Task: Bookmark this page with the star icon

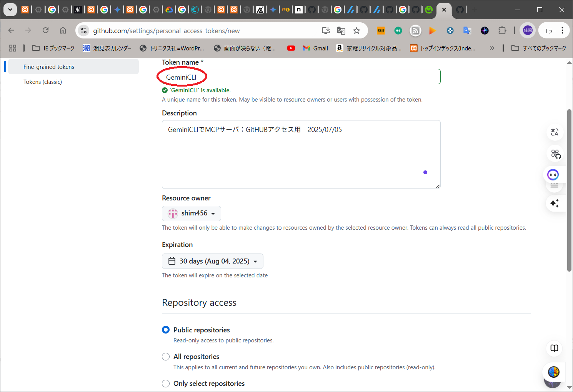Action: point(356,31)
